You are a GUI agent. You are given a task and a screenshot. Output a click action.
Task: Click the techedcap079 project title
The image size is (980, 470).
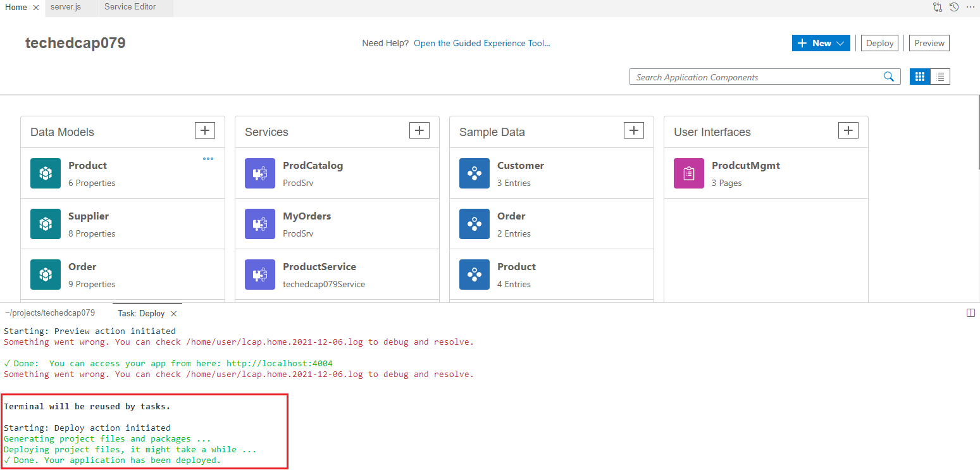click(75, 43)
